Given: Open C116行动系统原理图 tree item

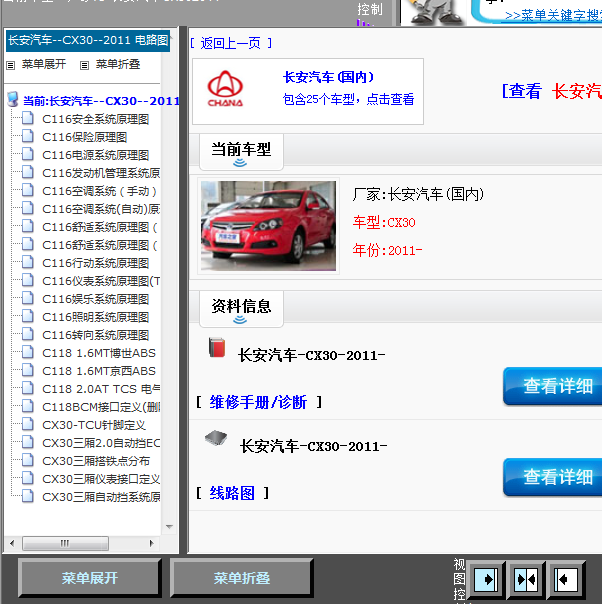Looking at the screenshot, I should tap(96, 263).
